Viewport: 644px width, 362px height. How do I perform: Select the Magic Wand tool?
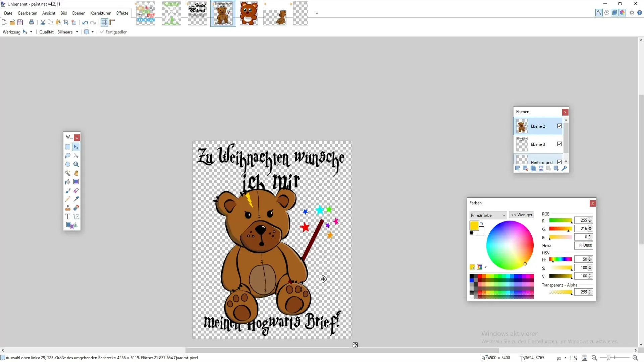click(x=67, y=173)
